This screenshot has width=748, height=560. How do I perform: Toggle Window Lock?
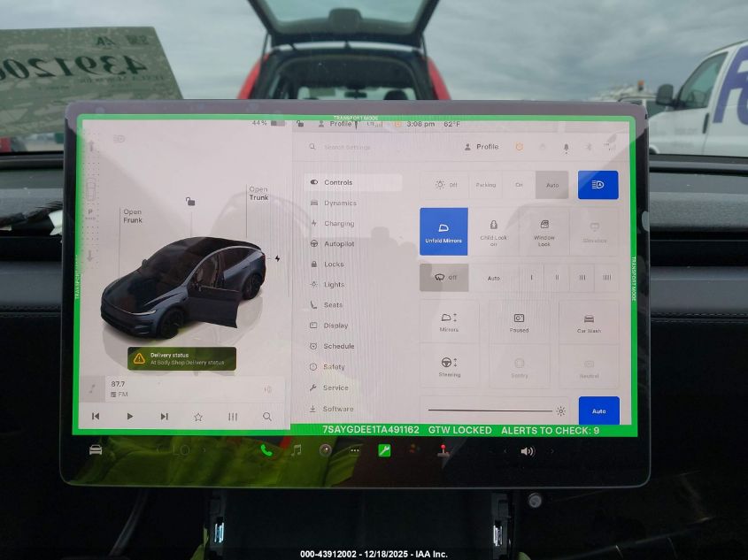pyautogui.click(x=544, y=232)
